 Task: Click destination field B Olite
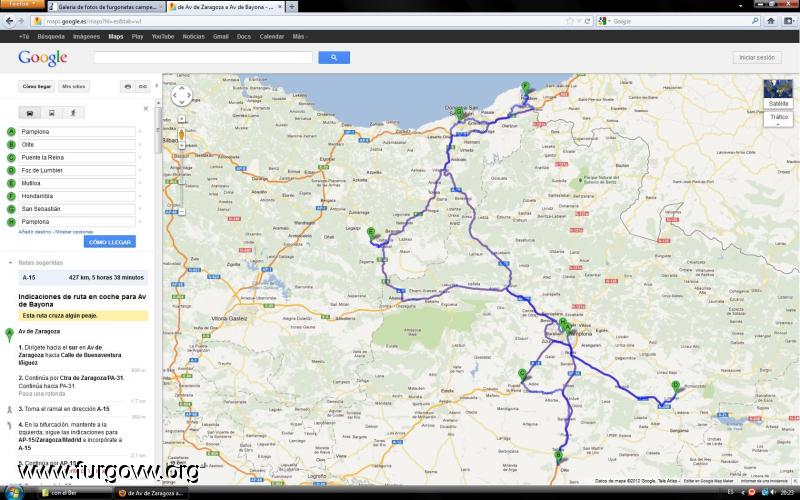pos(77,144)
